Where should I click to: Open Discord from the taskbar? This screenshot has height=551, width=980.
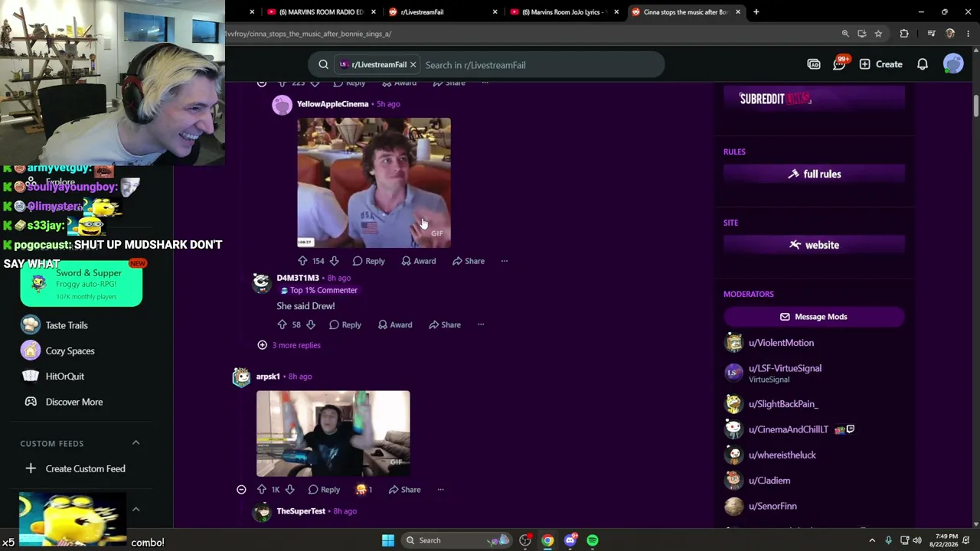coord(570,540)
